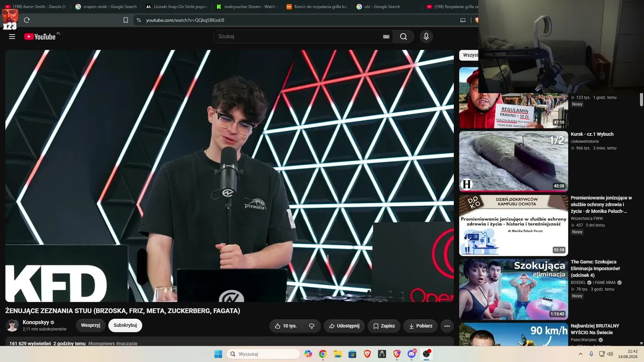Click the video player to pause

(x=229, y=175)
